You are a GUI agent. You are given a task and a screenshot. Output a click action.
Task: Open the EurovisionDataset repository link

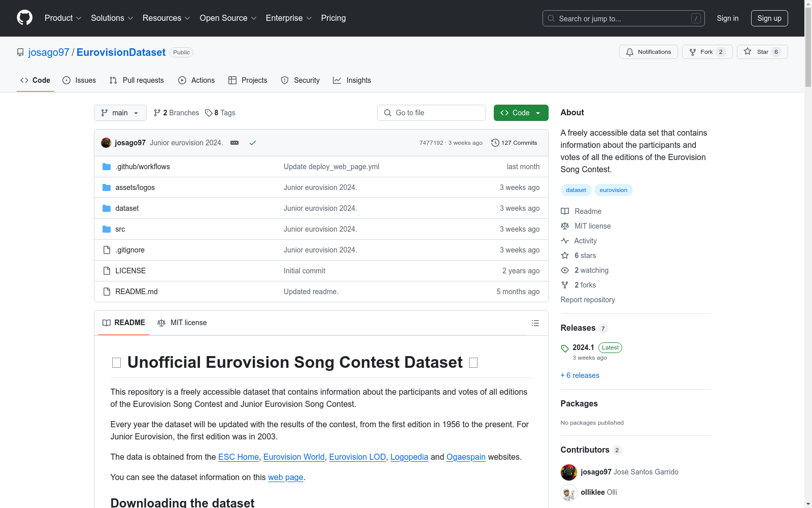(121, 52)
